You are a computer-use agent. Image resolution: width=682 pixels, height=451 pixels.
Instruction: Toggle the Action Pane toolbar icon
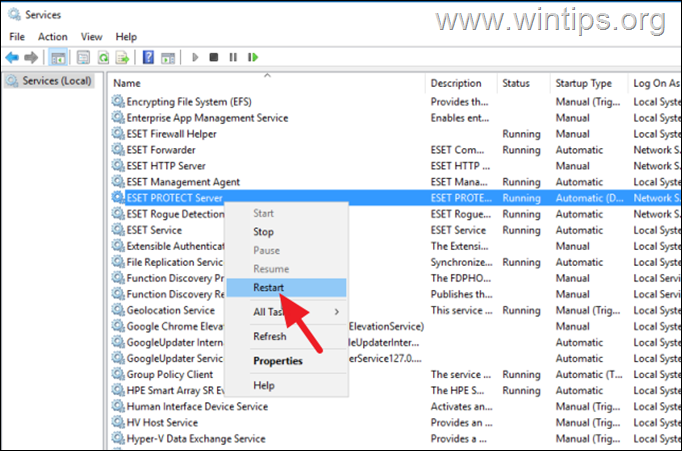168,57
